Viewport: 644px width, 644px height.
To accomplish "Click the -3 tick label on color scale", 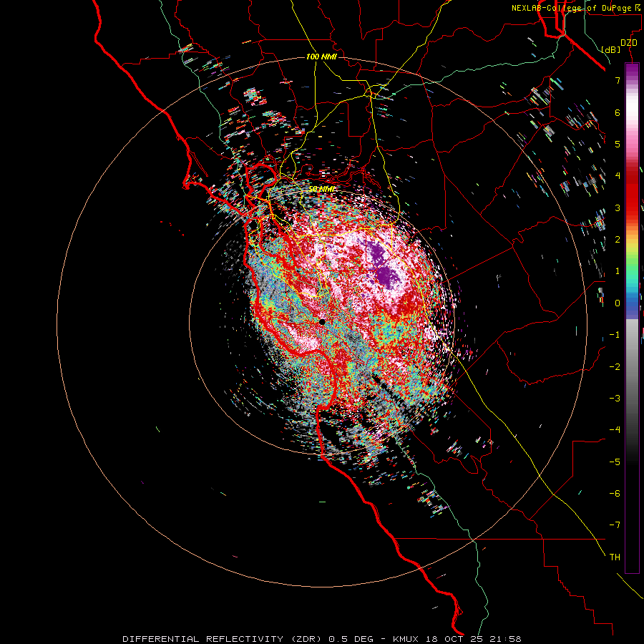I will click(615, 399).
